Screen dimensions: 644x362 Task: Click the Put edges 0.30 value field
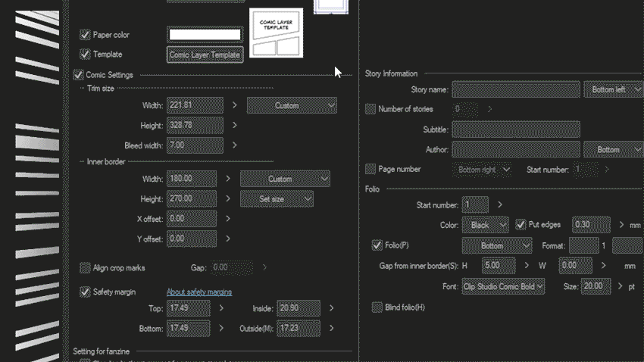(x=591, y=224)
